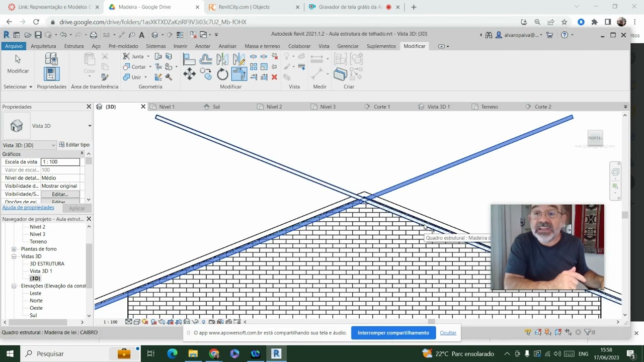
Task: Click the drawing area horizontal scrollbar
Action: pyautogui.click(x=431, y=322)
